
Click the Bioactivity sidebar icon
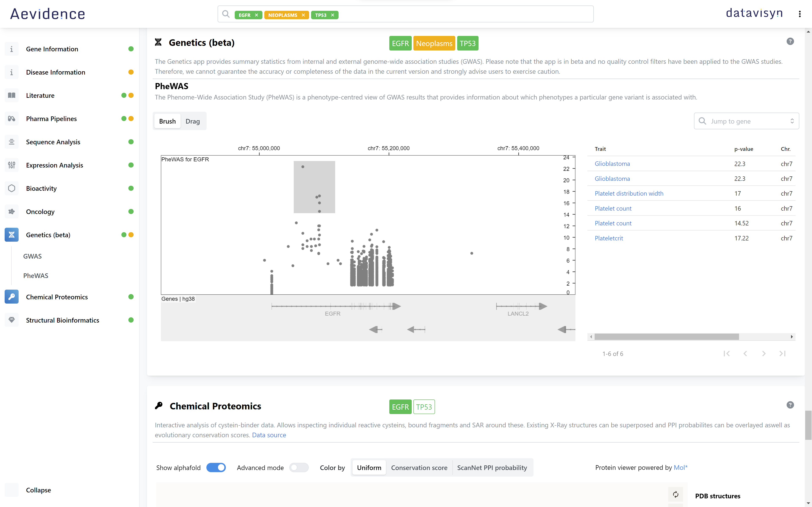pyautogui.click(x=12, y=188)
